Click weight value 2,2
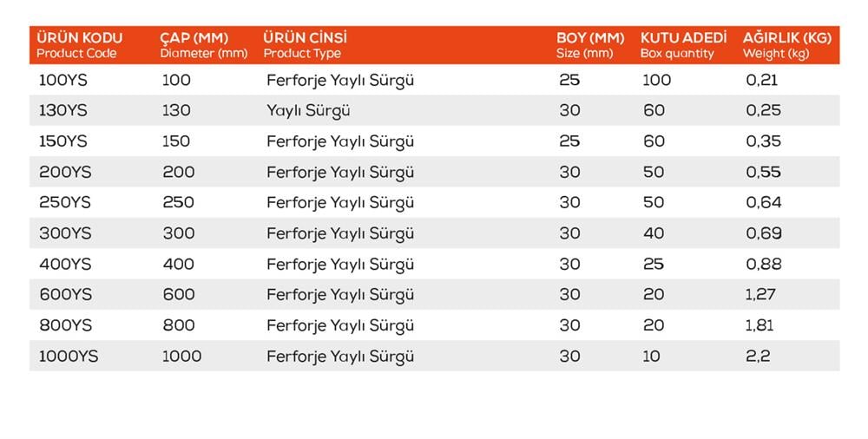Screen dimensions: 868x439 [757, 357]
